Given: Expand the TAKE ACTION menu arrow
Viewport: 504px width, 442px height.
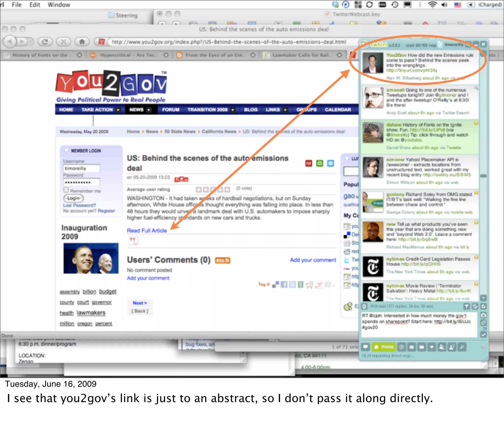Looking at the screenshot, I should point(118,110).
